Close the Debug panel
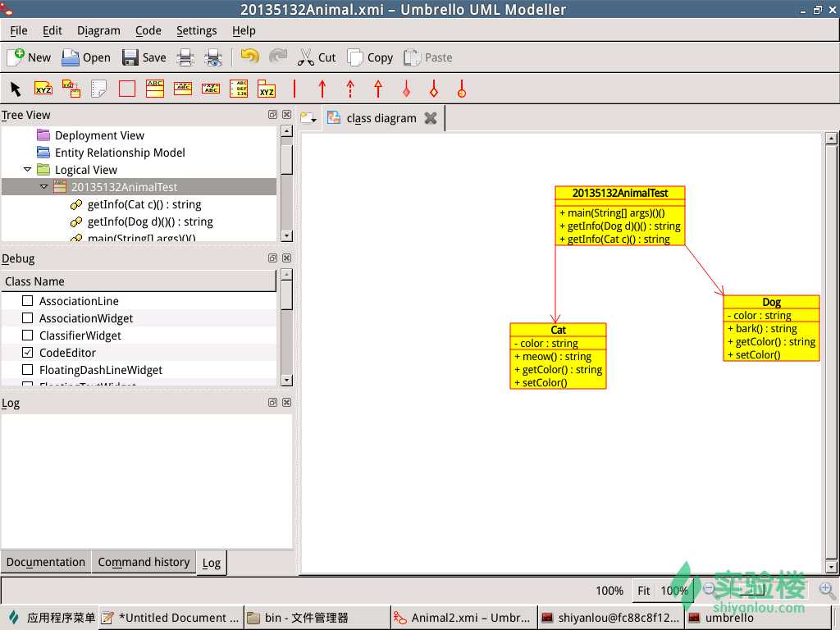Screen dimensions: 840x630 [x=287, y=258]
